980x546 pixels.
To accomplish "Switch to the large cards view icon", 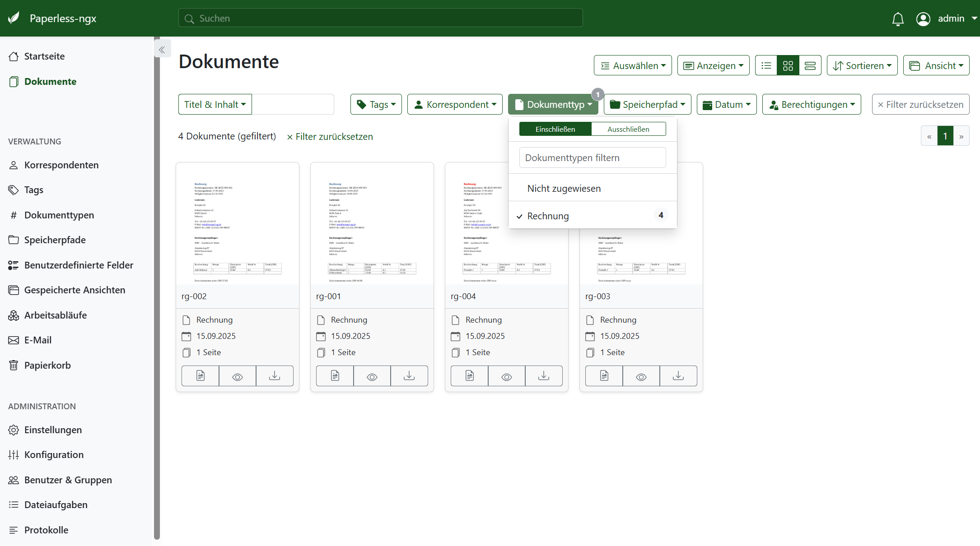I will [810, 66].
